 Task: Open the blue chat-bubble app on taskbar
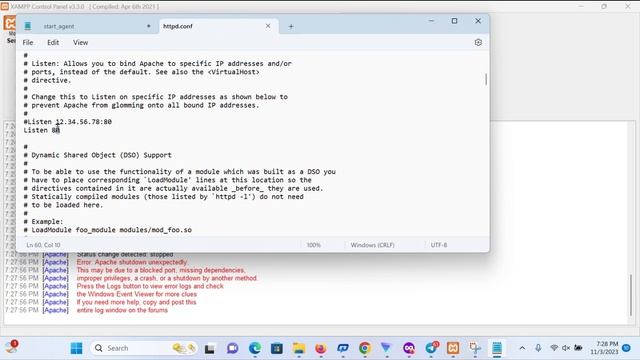click(343, 348)
